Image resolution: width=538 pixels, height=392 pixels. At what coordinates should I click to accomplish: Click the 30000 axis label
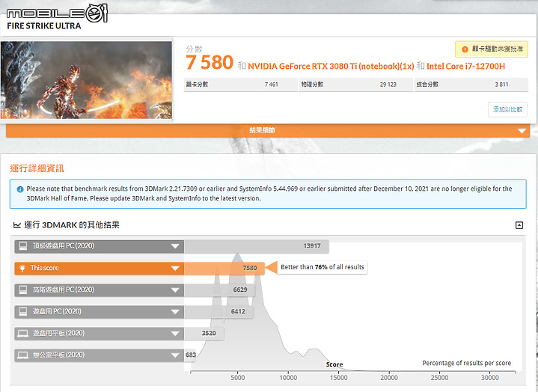(x=489, y=378)
